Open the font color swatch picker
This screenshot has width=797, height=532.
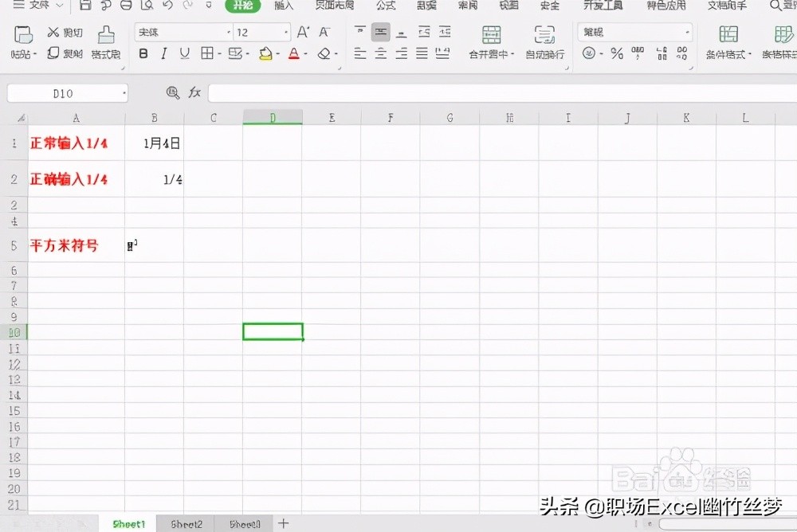pyautogui.click(x=295, y=54)
